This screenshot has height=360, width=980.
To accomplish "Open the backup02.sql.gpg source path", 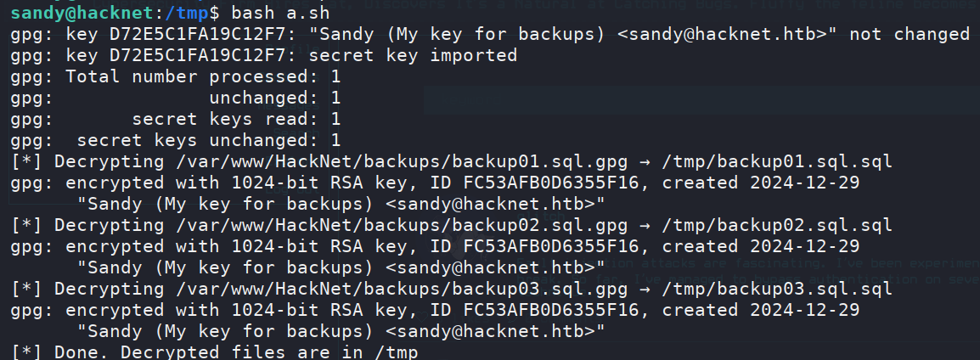I will click(x=415, y=225).
